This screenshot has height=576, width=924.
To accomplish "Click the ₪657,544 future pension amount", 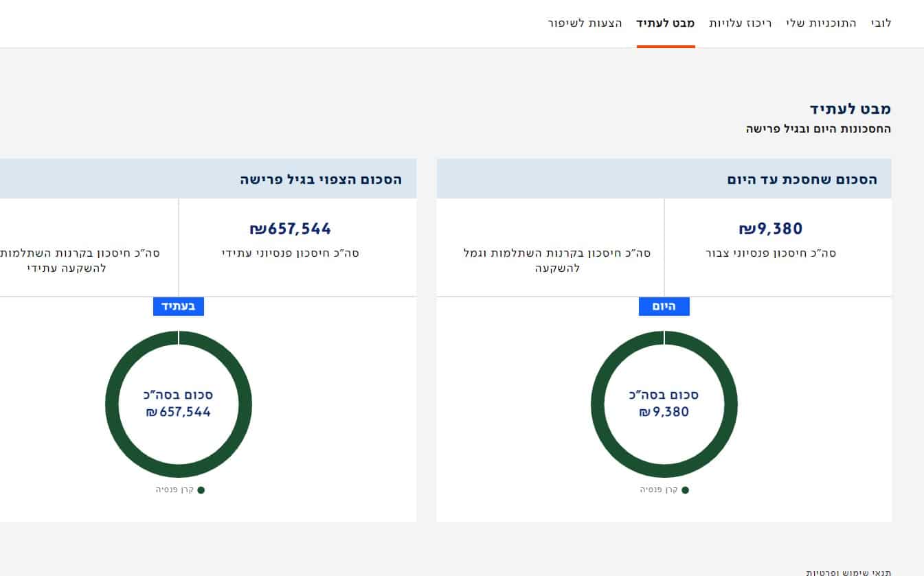I will (x=291, y=229).
